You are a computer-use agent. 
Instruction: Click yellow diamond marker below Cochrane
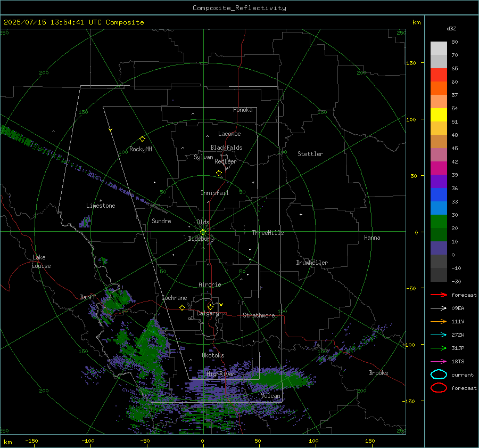pyautogui.click(x=182, y=307)
